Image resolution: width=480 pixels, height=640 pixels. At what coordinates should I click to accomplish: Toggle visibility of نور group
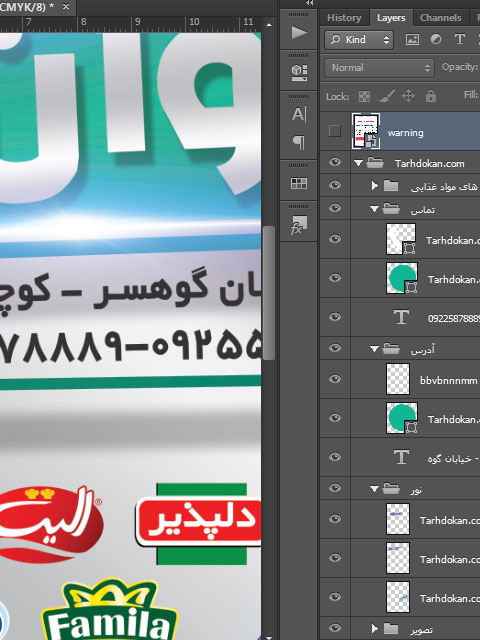335,488
